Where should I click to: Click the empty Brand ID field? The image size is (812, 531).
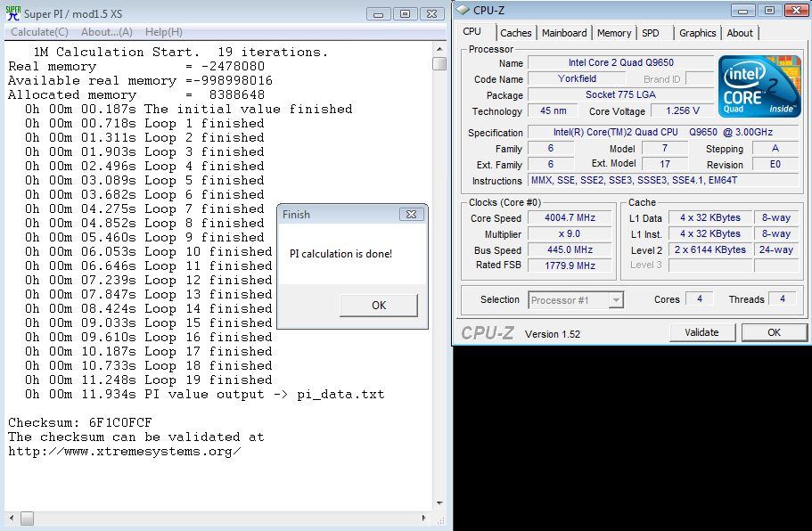pos(700,78)
